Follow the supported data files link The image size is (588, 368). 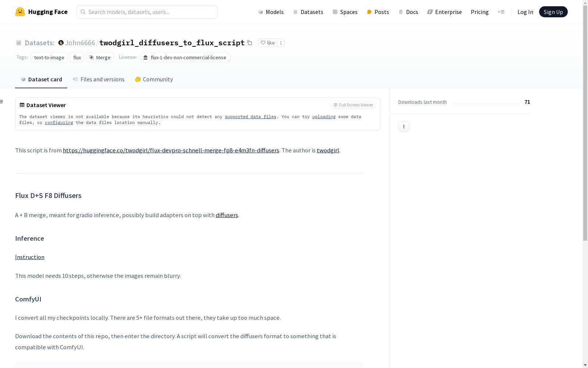[x=250, y=117]
